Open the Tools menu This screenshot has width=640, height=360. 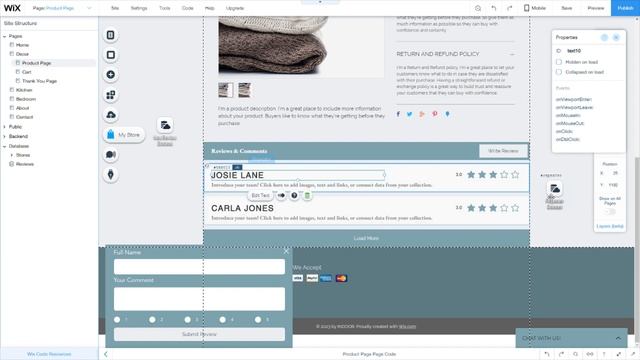click(164, 8)
